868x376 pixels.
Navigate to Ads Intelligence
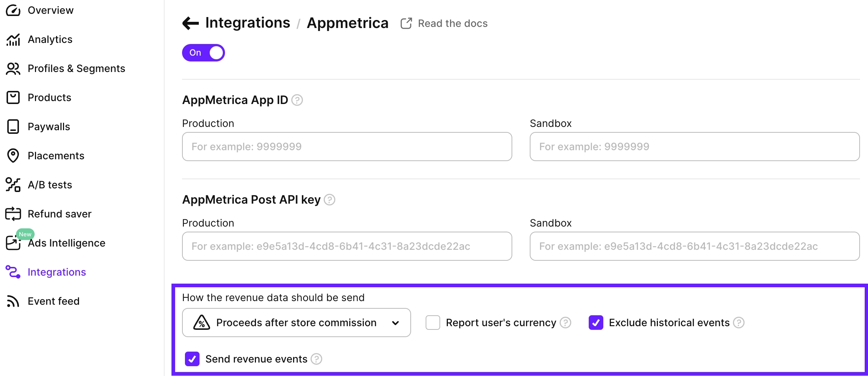point(66,243)
